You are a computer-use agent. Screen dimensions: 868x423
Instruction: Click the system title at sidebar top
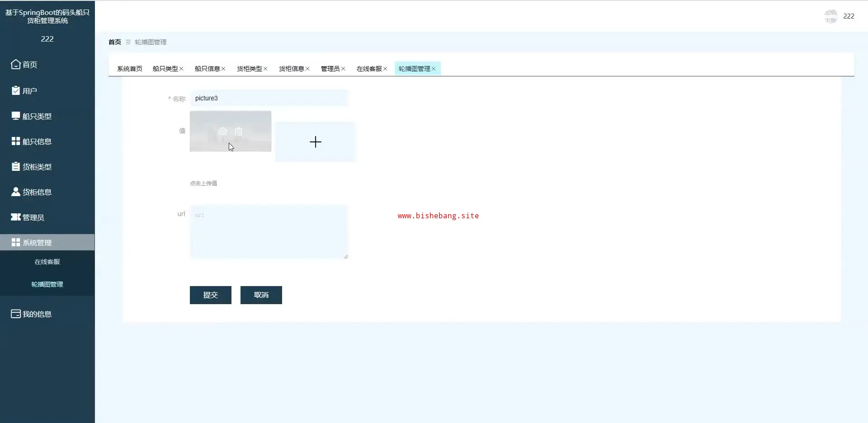[x=47, y=16]
